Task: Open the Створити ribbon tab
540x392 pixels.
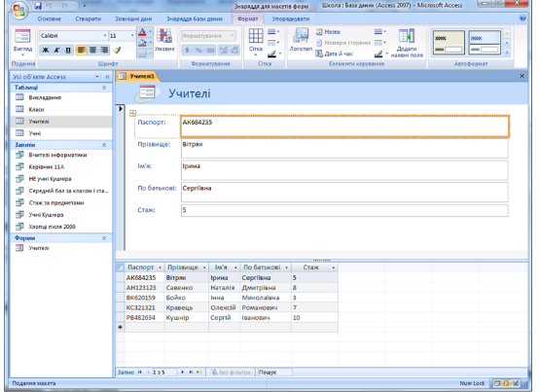Action: [89, 18]
